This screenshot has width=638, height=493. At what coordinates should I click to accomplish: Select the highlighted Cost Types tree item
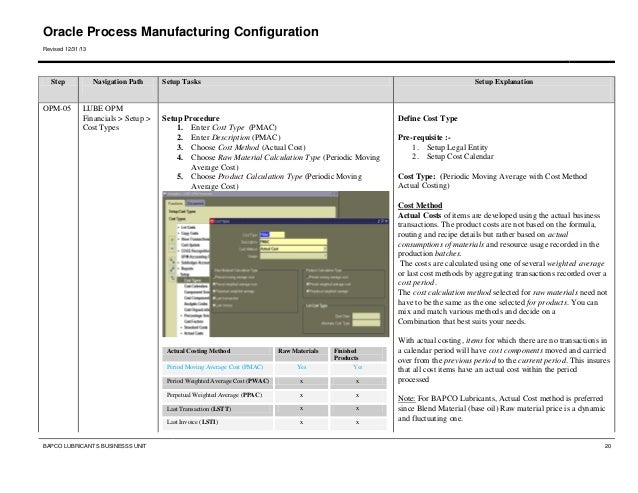click(x=192, y=280)
